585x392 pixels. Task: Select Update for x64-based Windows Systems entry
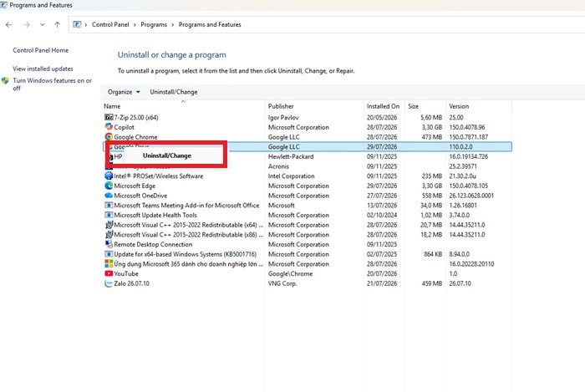coord(186,254)
